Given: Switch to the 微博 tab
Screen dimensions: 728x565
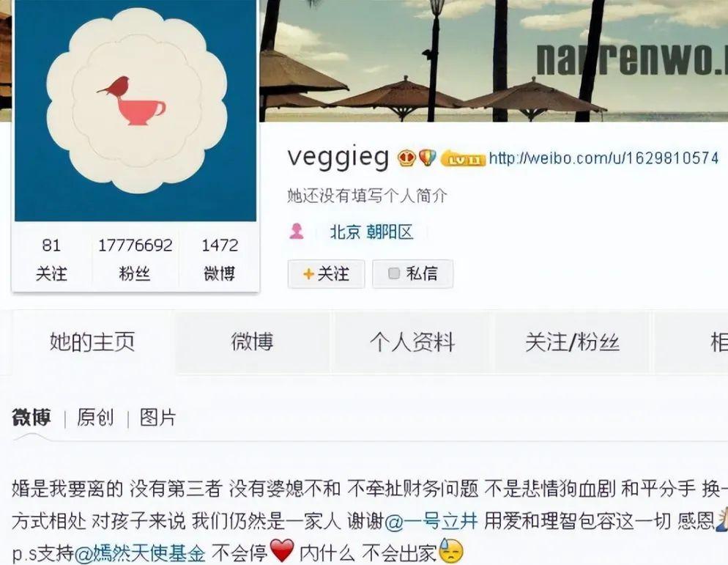Looking at the screenshot, I should click(253, 342).
